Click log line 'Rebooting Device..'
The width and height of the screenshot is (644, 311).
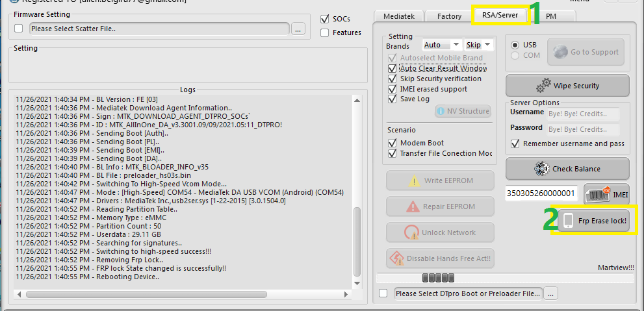(x=87, y=277)
